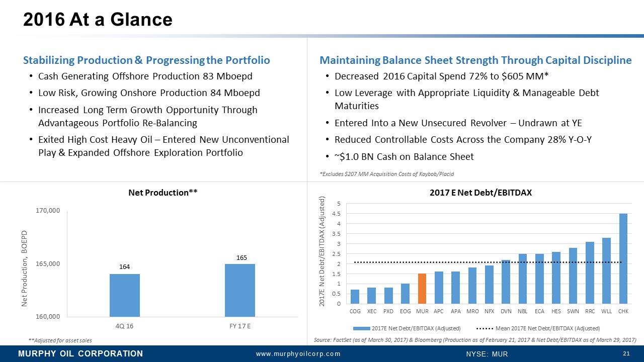Select heading 'Maintaining Balance Sheet Strength Through Capital Discipline'
This screenshot has width=644, height=362.
pos(475,60)
